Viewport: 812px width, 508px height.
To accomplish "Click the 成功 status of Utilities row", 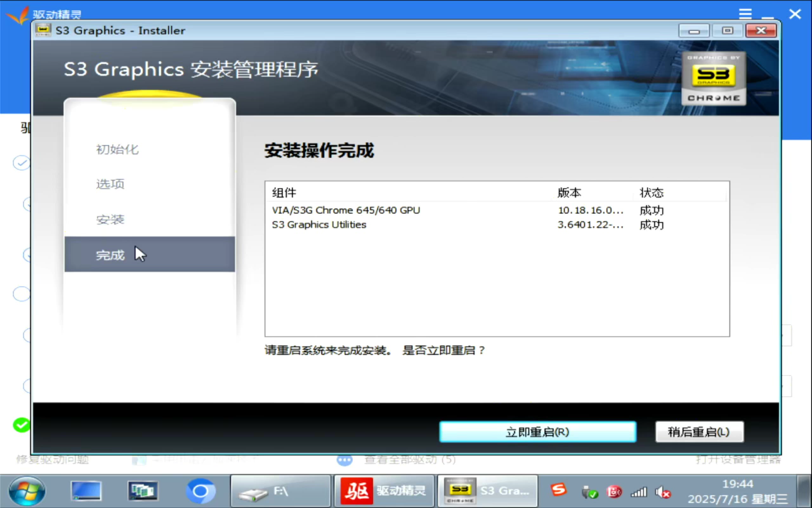I will pos(652,225).
